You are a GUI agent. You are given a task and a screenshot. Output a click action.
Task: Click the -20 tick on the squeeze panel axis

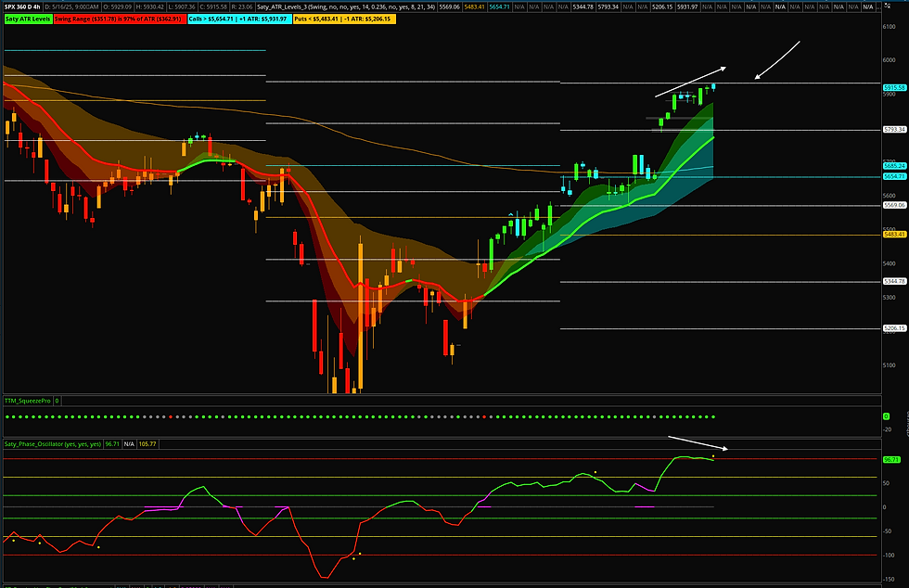coord(888,429)
